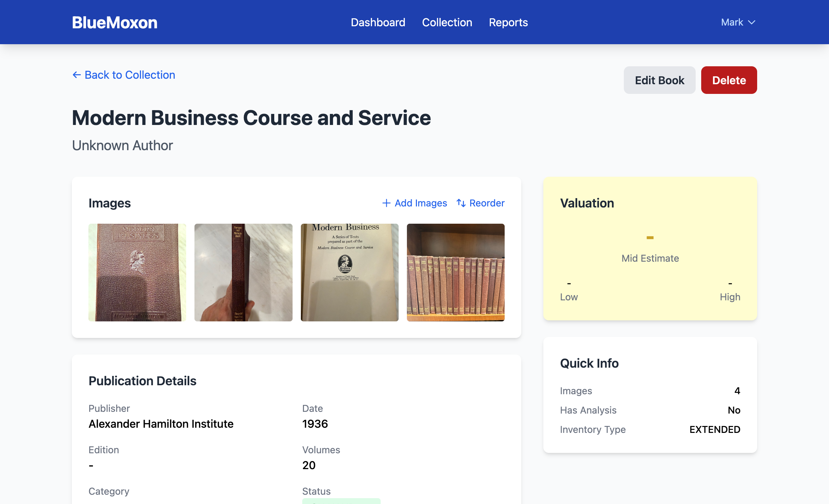
Task: Open the Reports nav item
Action: coord(508,22)
